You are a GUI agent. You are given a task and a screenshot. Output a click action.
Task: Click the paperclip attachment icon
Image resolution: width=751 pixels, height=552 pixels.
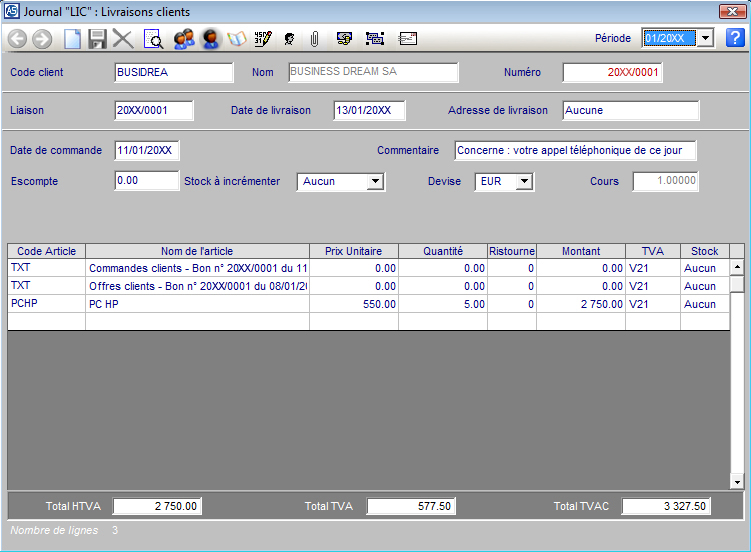[x=314, y=39]
